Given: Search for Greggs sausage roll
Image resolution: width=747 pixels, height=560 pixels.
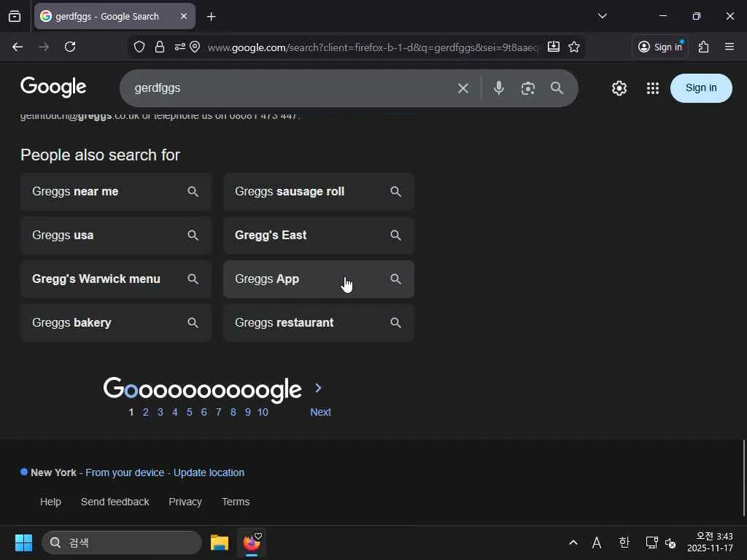Looking at the screenshot, I should 319,192.
